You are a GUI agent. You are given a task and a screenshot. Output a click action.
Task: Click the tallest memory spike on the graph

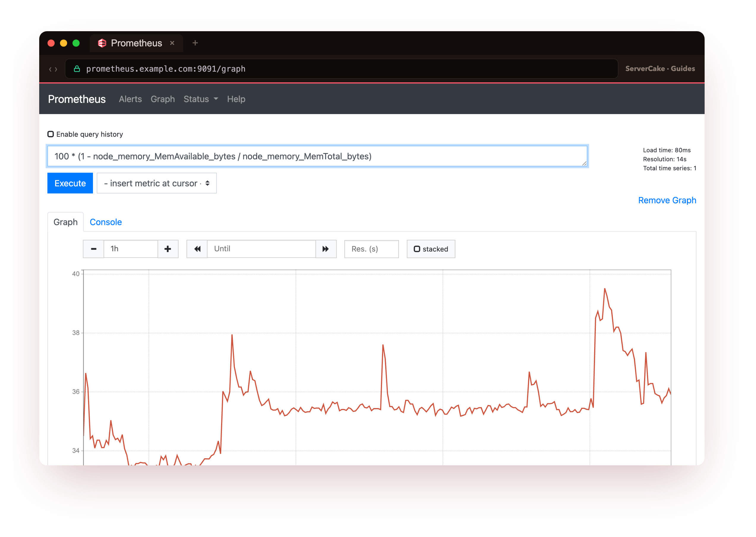605,289
